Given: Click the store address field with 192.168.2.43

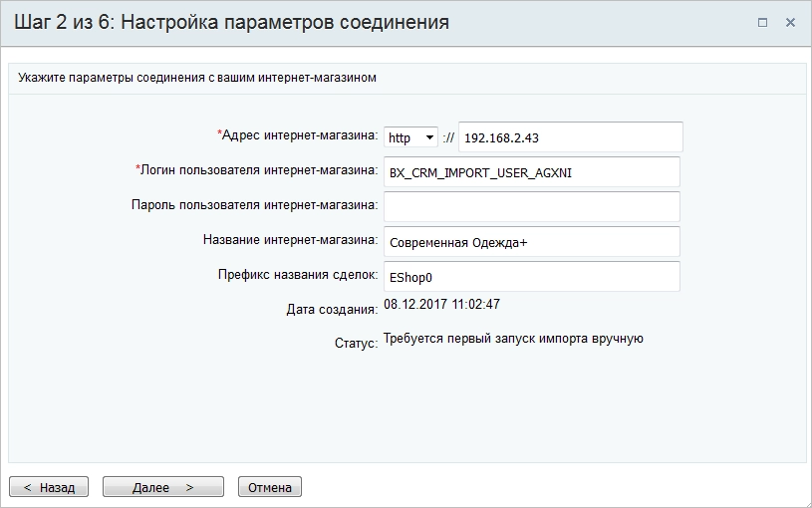Looking at the screenshot, I should (x=570, y=137).
